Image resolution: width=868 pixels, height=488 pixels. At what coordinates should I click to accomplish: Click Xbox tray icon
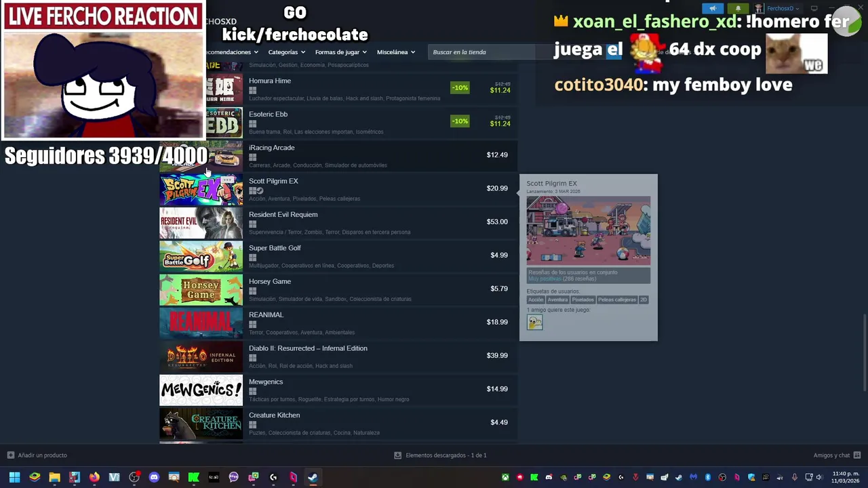[506, 477]
